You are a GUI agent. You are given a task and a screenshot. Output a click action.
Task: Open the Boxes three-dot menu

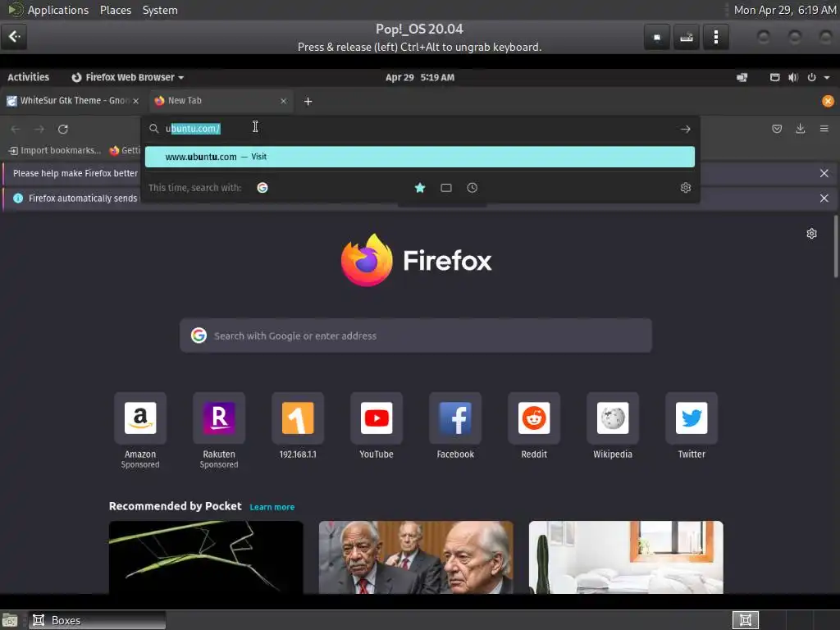[715, 37]
